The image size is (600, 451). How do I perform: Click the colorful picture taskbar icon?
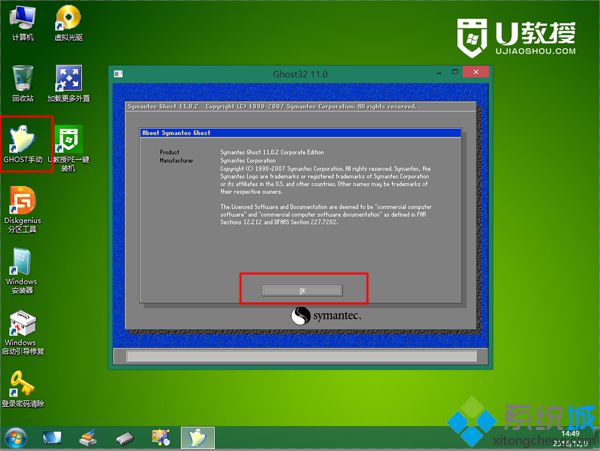pos(161,438)
